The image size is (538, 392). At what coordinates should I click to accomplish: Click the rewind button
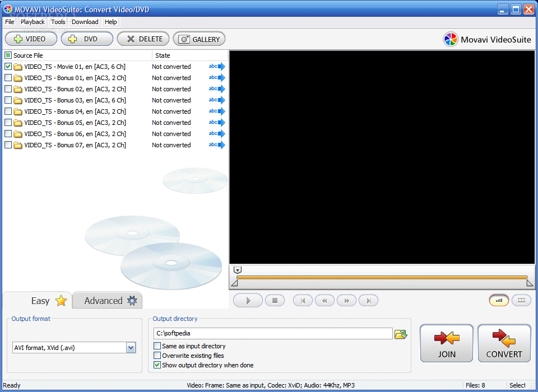324,301
